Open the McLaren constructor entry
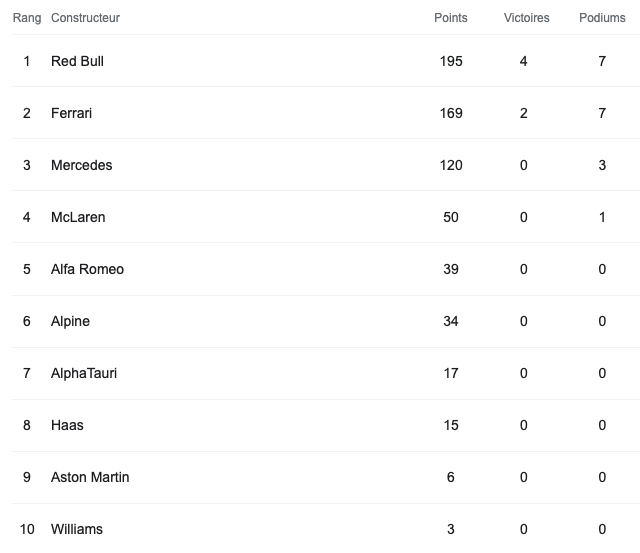 click(78, 217)
